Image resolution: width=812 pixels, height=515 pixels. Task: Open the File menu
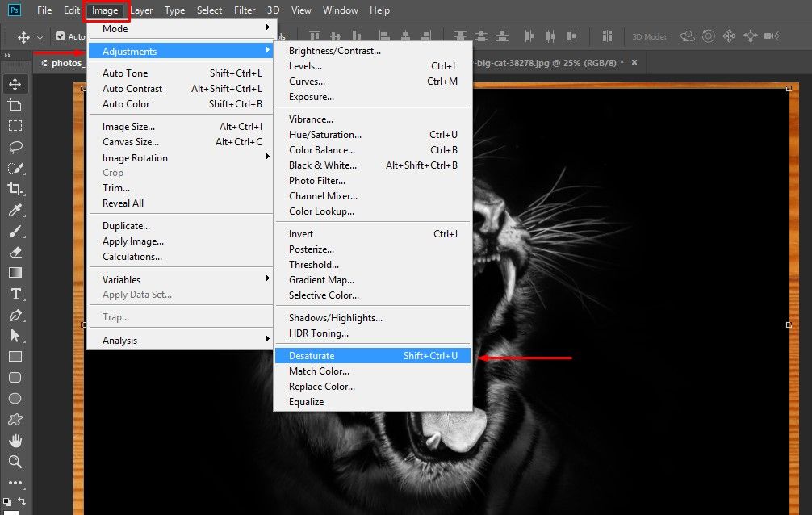coord(44,10)
